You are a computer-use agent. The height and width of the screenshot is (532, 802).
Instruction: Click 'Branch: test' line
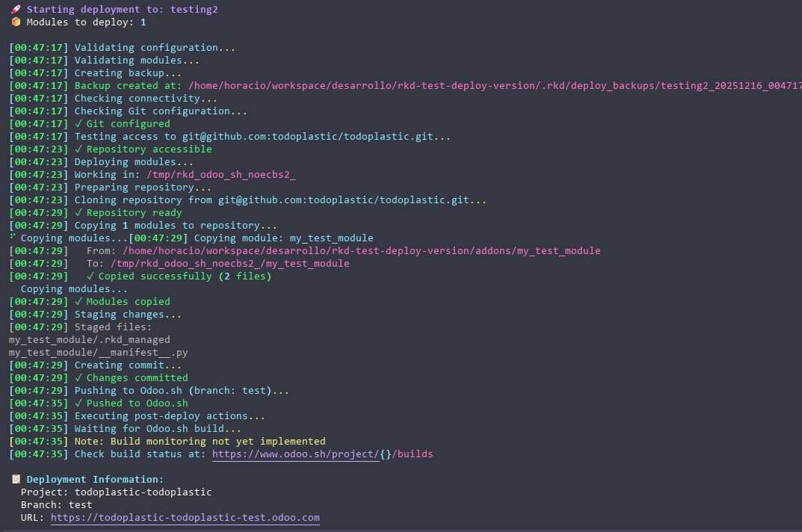pos(56,505)
